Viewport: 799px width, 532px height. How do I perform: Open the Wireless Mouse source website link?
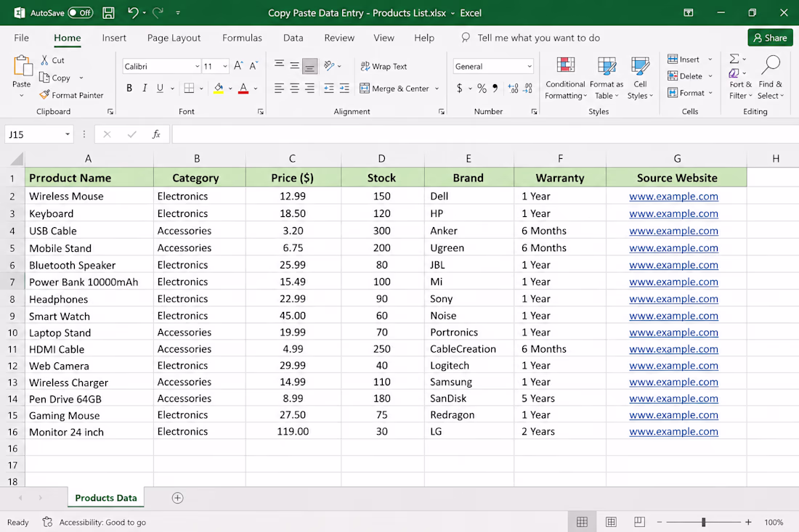(x=673, y=197)
